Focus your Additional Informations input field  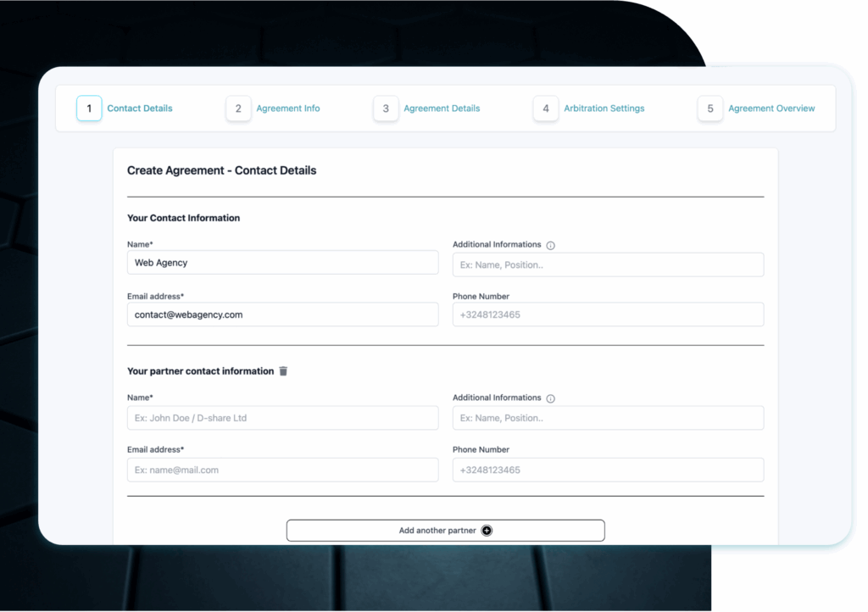pos(608,264)
